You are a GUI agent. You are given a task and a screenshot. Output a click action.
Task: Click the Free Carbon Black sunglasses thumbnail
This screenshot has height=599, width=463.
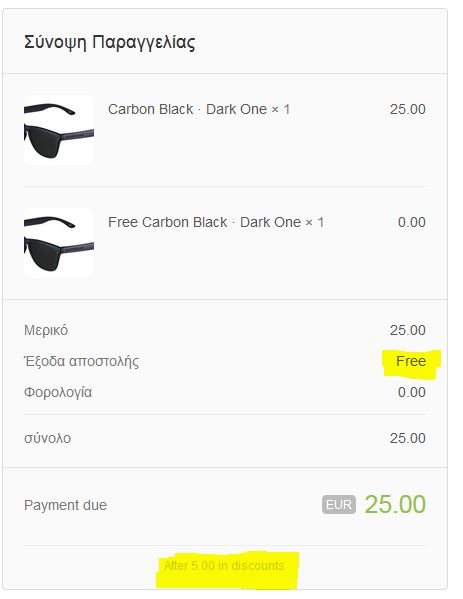tap(59, 243)
